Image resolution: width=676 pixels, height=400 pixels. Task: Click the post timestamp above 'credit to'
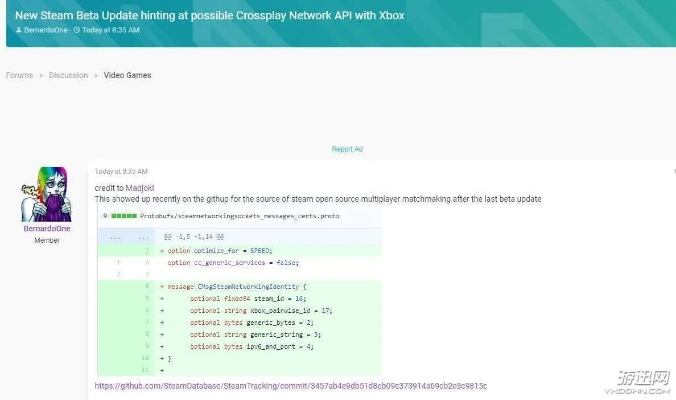pos(121,171)
